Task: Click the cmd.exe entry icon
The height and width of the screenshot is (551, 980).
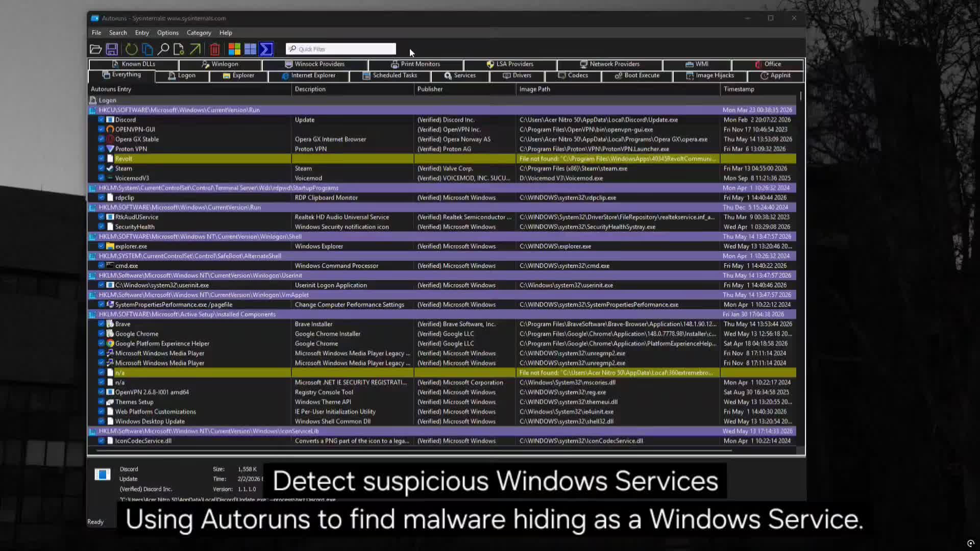Action: coord(110,266)
